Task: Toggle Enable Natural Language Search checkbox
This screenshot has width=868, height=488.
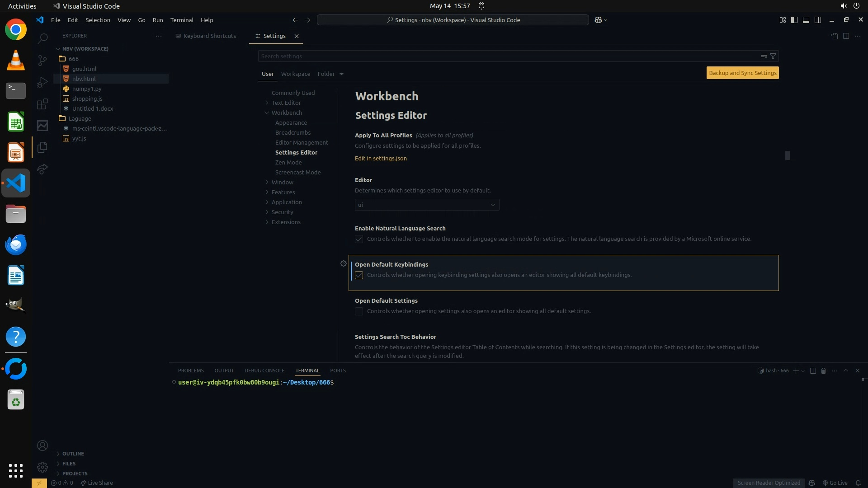Action: (x=359, y=239)
